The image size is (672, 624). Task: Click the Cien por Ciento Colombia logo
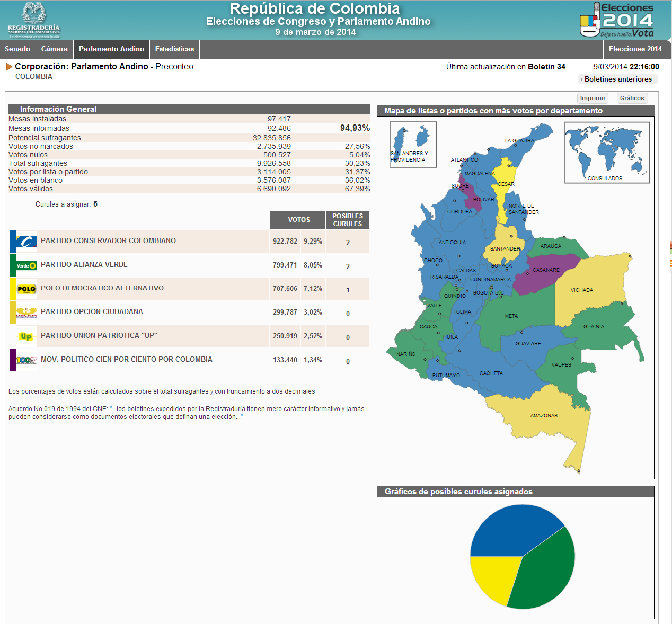point(26,360)
